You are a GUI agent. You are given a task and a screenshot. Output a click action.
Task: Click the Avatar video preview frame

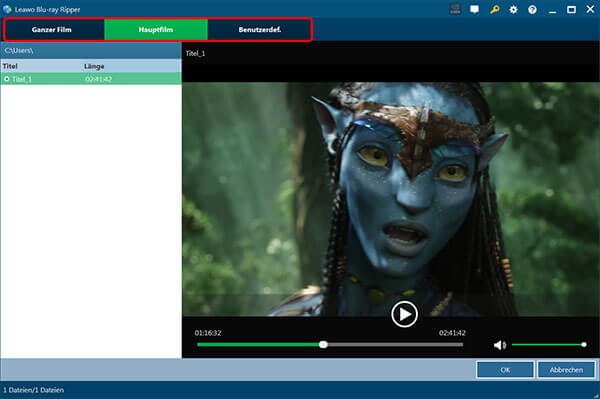click(x=391, y=199)
